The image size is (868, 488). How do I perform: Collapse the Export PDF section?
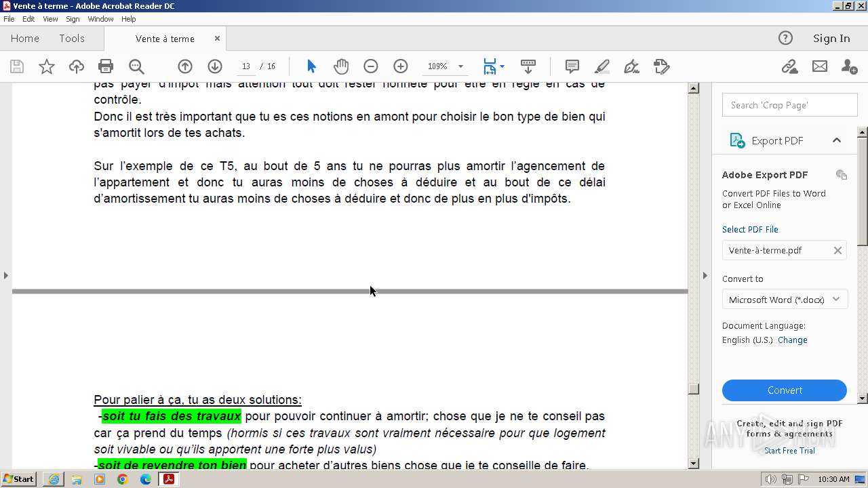click(x=836, y=140)
